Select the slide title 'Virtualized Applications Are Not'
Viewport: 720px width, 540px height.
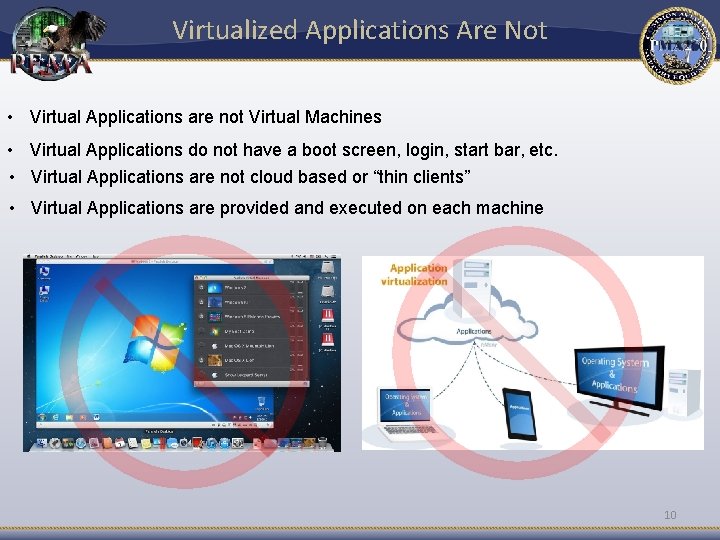pos(360,30)
